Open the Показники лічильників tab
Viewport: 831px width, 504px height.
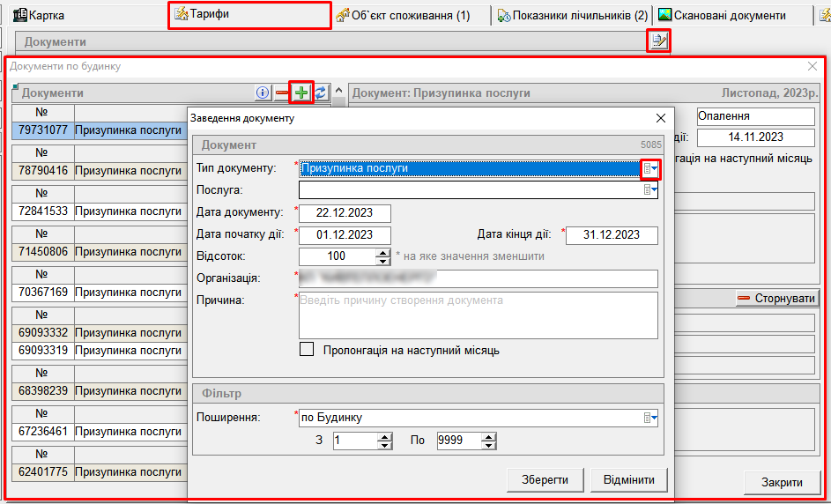click(x=571, y=15)
